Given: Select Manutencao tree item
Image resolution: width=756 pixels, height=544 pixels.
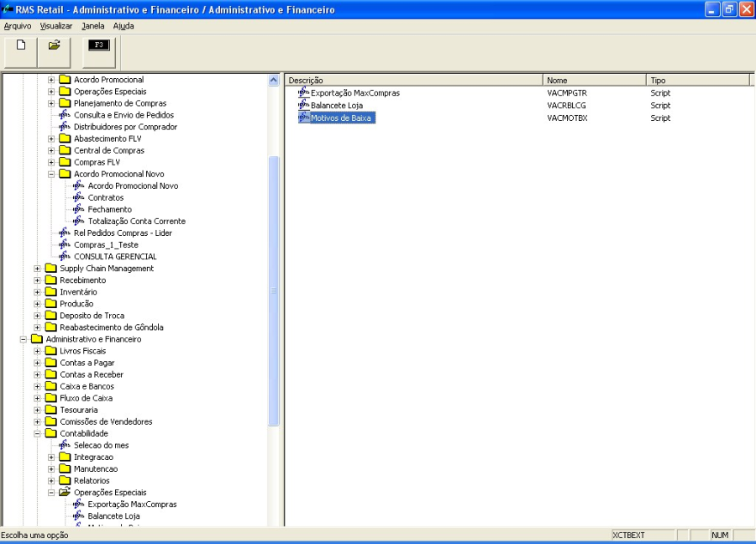Looking at the screenshot, I should (96, 468).
